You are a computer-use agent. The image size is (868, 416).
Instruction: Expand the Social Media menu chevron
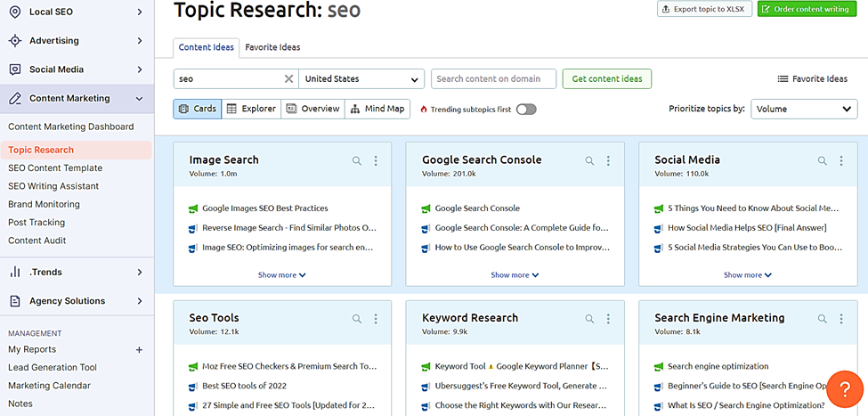pyautogui.click(x=140, y=69)
